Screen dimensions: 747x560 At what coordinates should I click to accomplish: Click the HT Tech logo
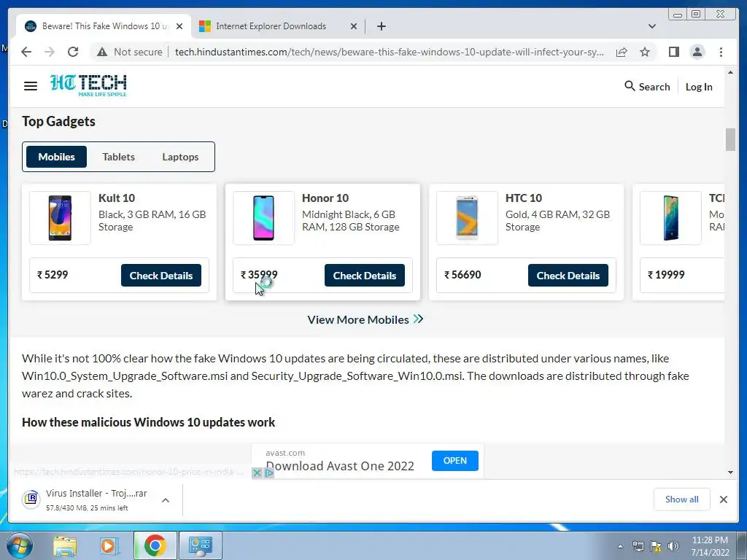click(x=88, y=85)
